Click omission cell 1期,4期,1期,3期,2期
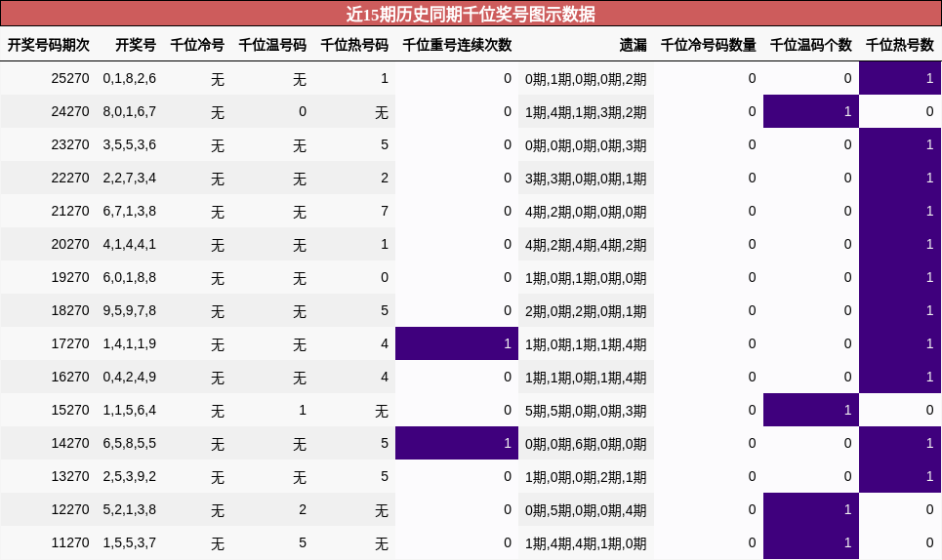The height and width of the screenshot is (560, 942). [x=586, y=112]
